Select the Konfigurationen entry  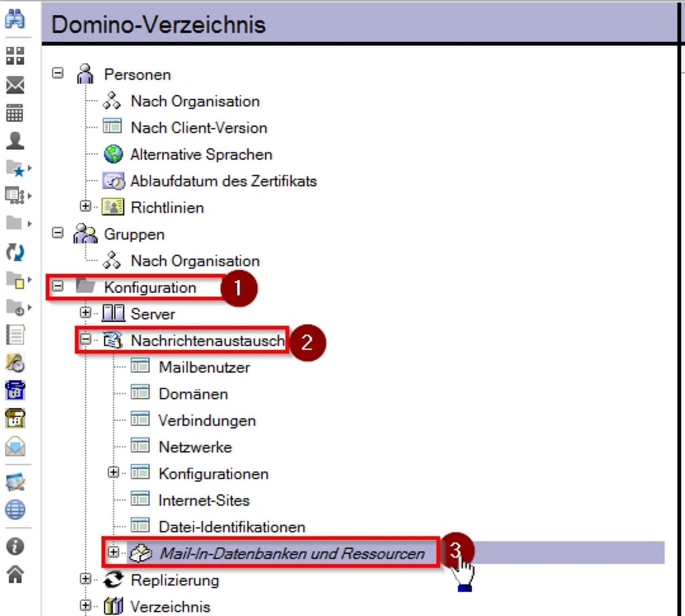click(214, 474)
